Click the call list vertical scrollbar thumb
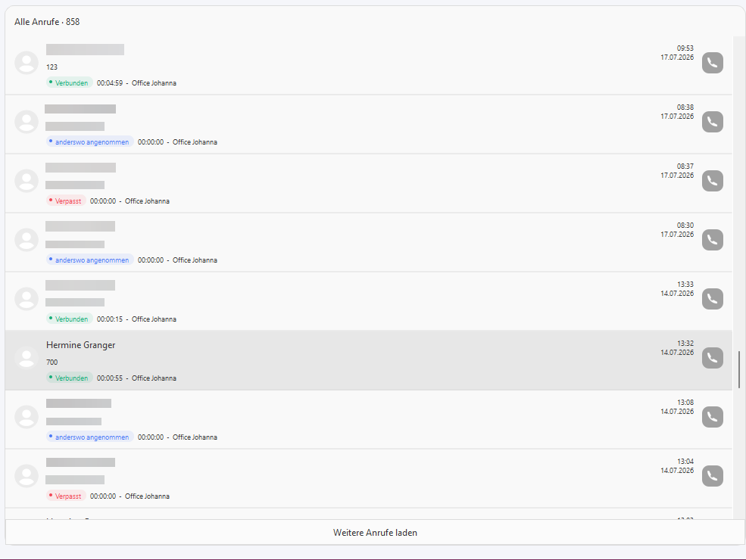This screenshot has height=560, width=746. click(x=739, y=369)
